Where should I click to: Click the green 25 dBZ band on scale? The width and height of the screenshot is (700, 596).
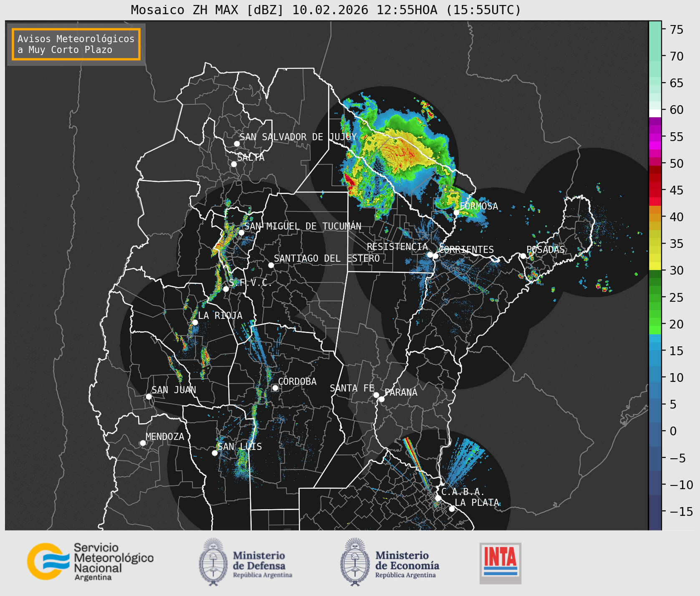pyautogui.click(x=655, y=297)
